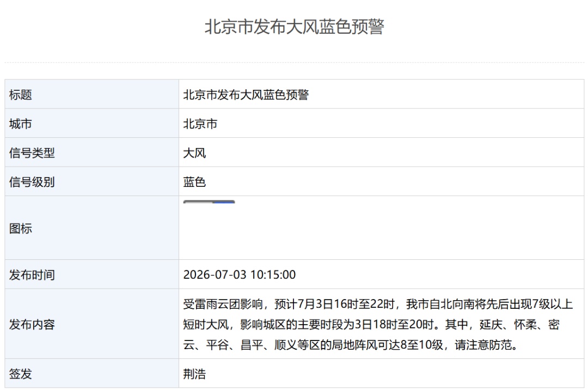Click the signal level value 蓝色

pyautogui.click(x=194, y=182)
